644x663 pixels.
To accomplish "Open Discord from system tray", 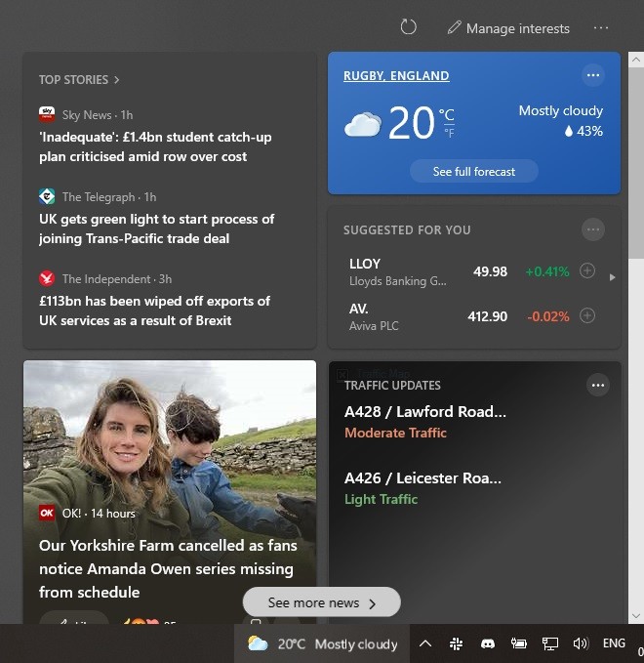I will [488, 643].
